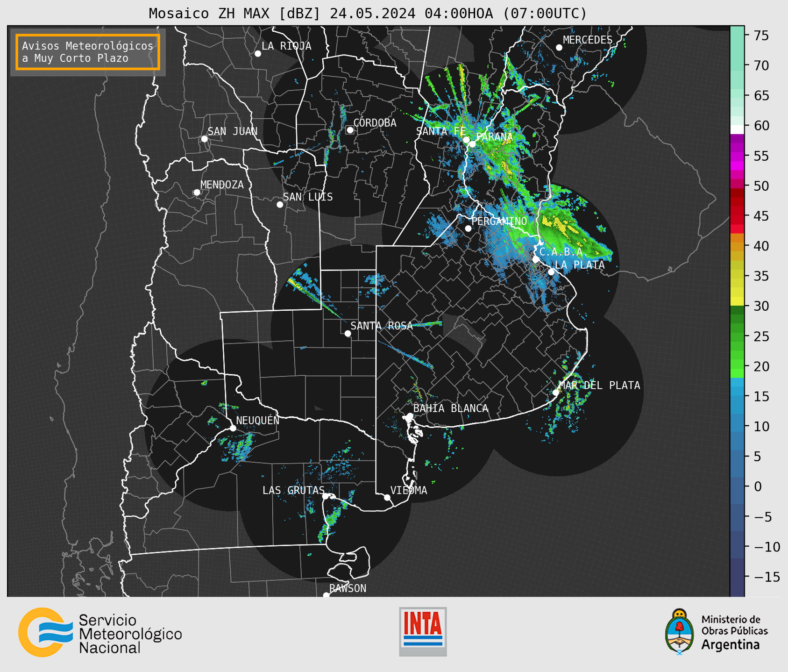The width and height of the screenshot is (788, 672).
Task: Click the BAHÍA BLANCA city marker dot
Action: click(x=410, y=416)
